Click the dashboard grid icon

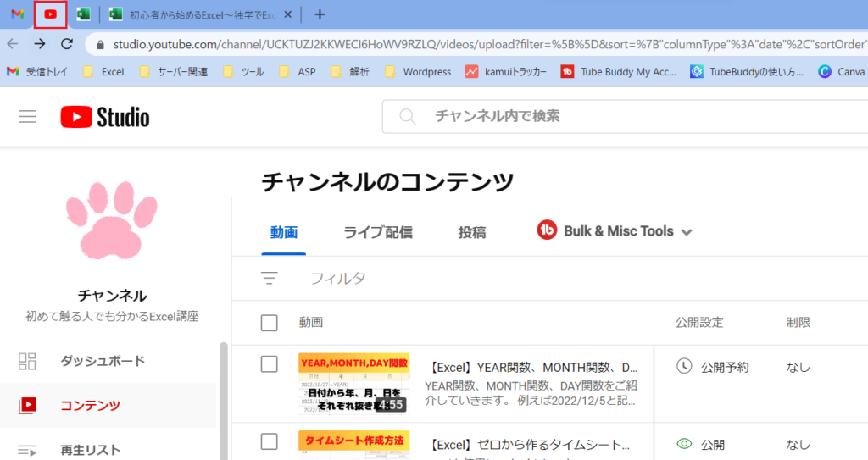click(x=27, y=361)
